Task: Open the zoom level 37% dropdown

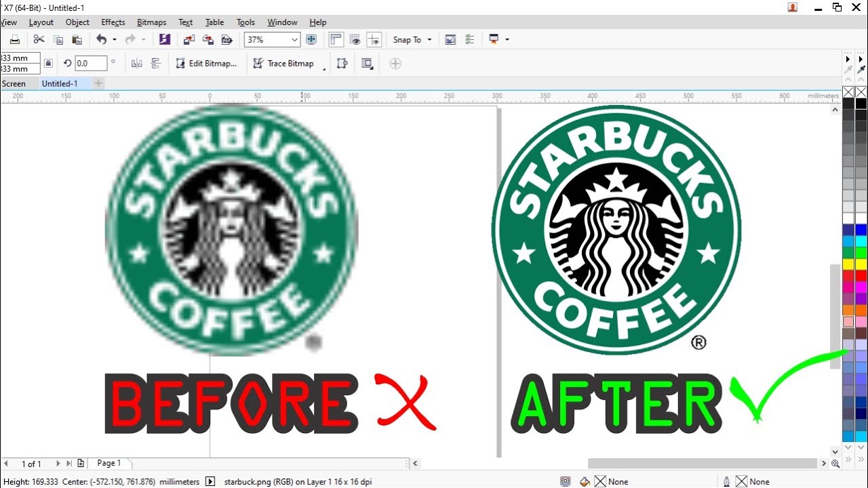Action: tap(294, 40)
